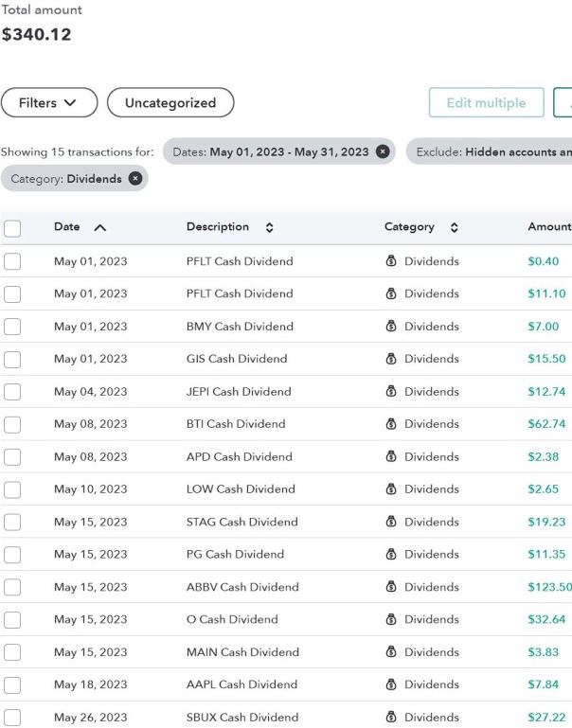572x728 pixels.
Task: Remove the Category: Dividends filter via its X
Action: [x=134, y=178]
